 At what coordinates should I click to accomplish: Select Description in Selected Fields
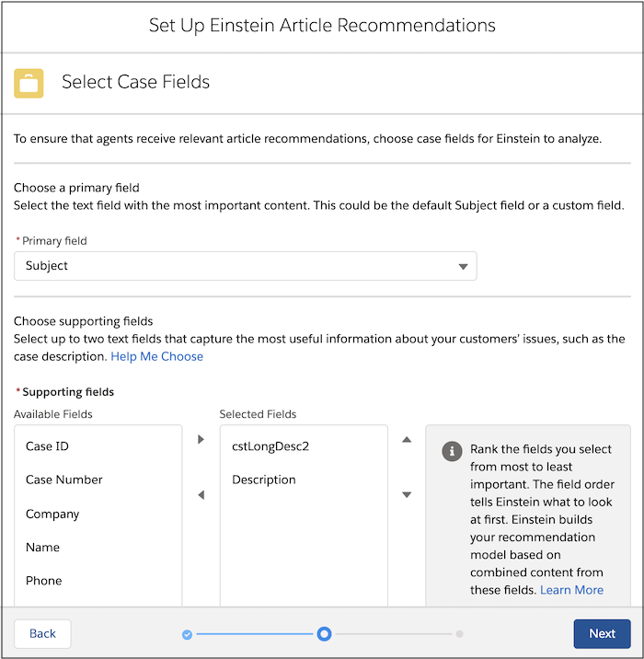[x=304, y=480]
